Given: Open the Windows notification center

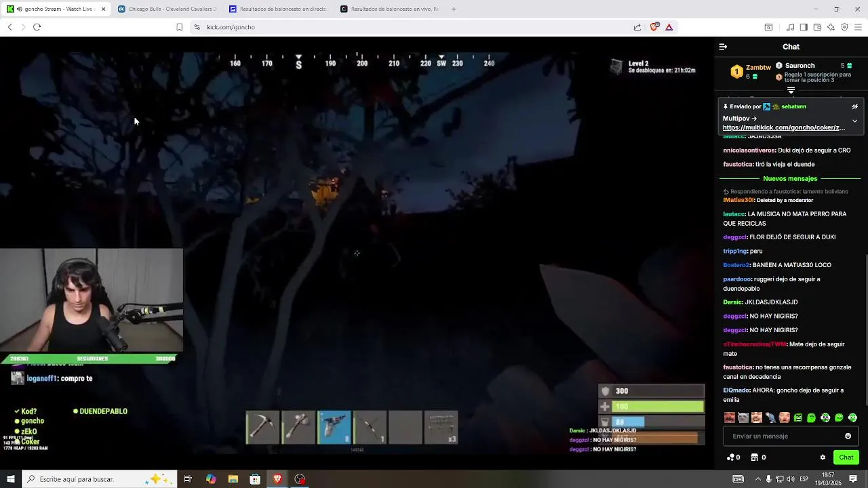Looking at the screenshot, I should point(853,479).
